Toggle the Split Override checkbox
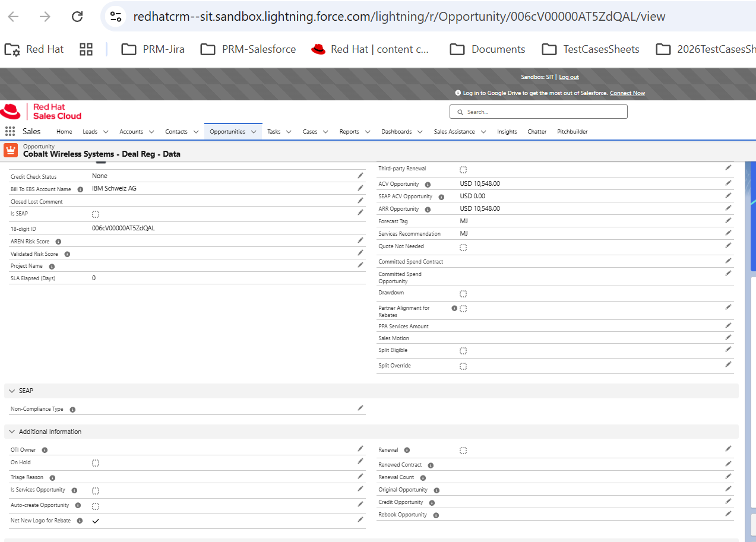 pyautogui.click(x=463, y=366)
